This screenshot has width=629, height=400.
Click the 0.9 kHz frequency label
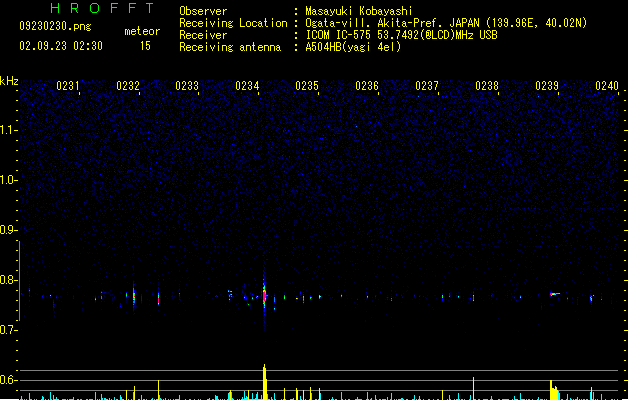click(8, 230)
